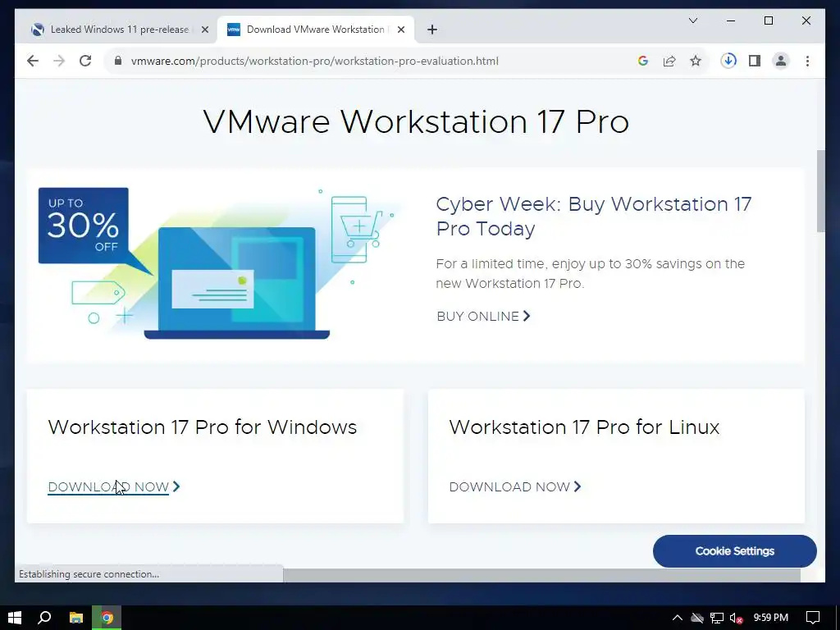Show hidden system tray icons
The image size is (840, 630).
pyautogui.click(x=677, y=618)
